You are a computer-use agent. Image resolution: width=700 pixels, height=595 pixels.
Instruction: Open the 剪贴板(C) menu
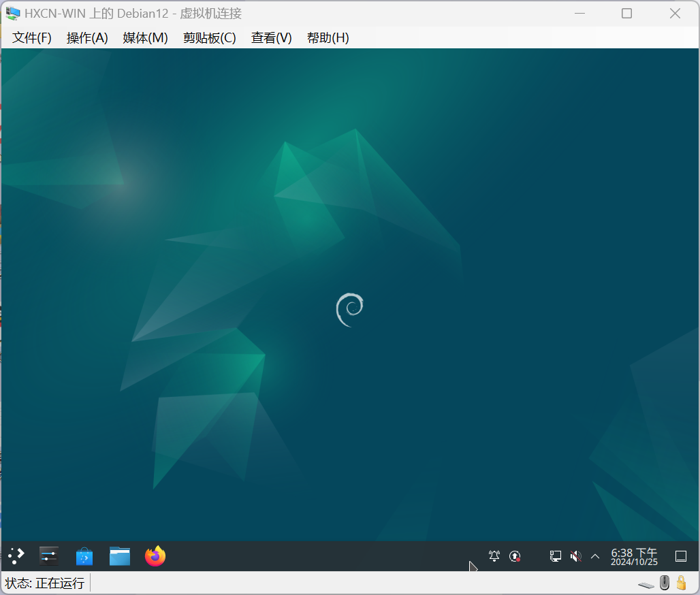click(x=209, y=38)
